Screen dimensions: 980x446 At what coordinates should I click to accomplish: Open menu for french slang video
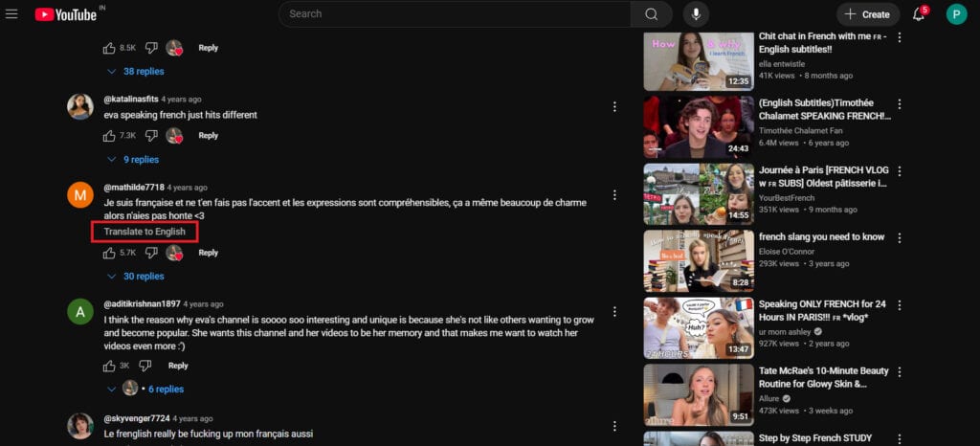(x=900, y=238)
